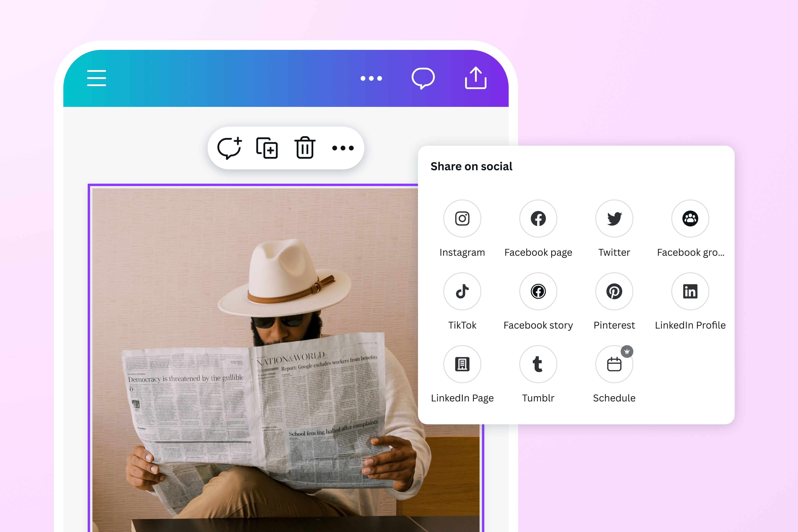This screenshot has width=798, height=532.
Task: Duplicate the selected page
Action: 267,148
